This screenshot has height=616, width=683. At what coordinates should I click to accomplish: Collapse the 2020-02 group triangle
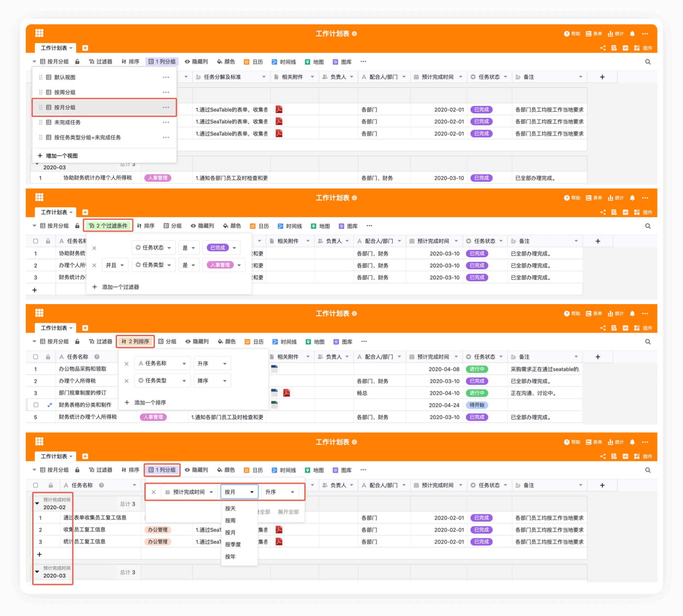click(37, 503)
